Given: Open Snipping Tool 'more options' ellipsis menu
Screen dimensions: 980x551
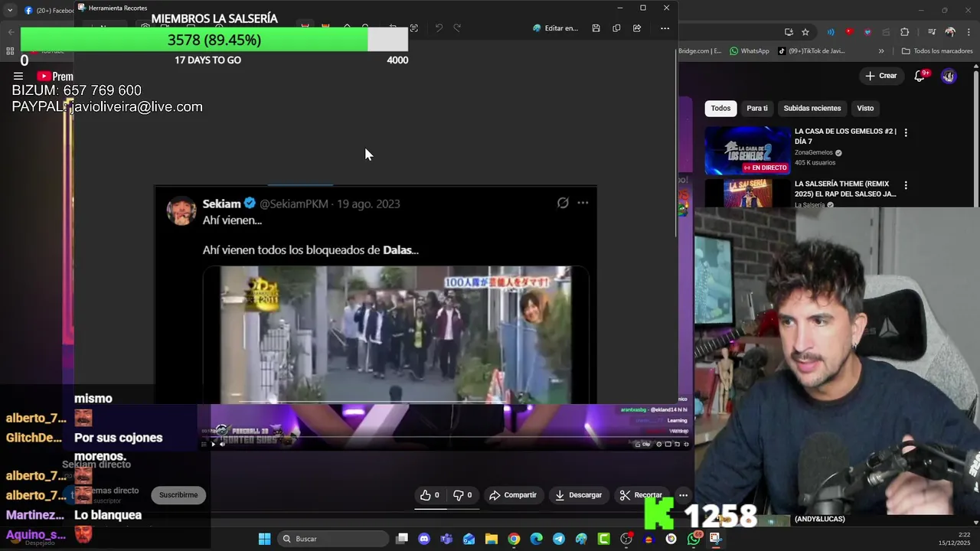Looking at the screenshot, I should (x=665, y=28).
